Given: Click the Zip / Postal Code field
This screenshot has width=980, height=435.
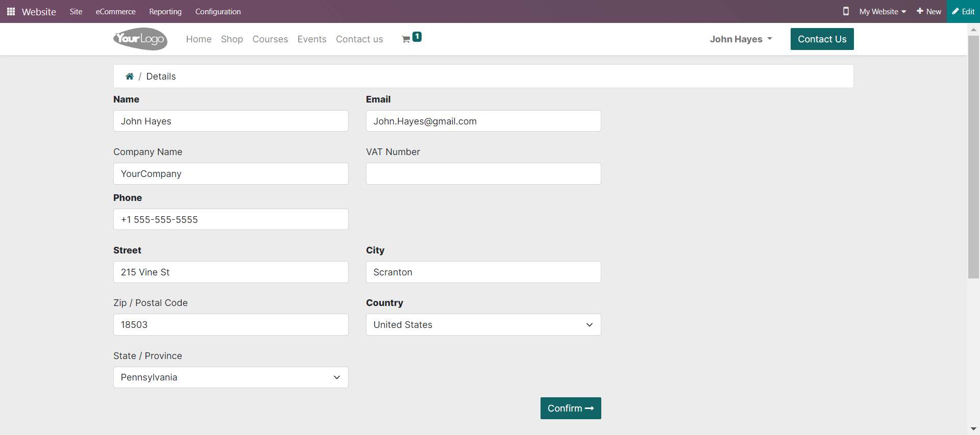Looking at the screenshot, I should [231, 325].
